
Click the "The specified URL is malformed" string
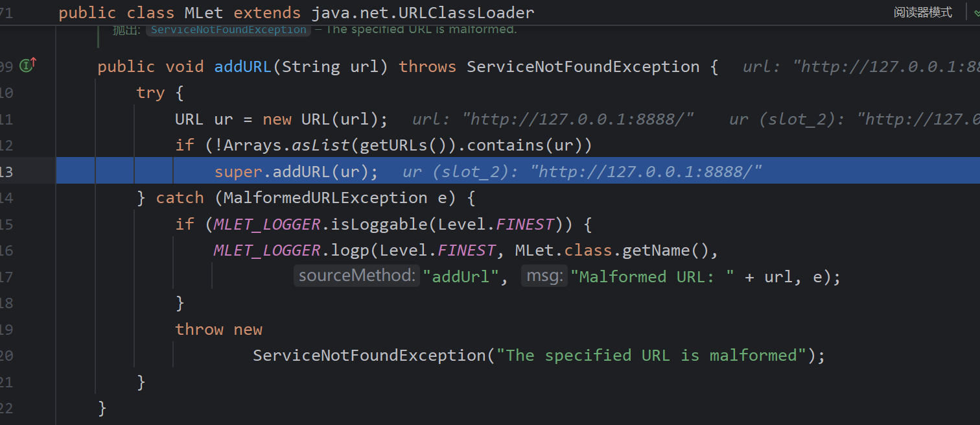pyautogui.click(x=654, y=356)
